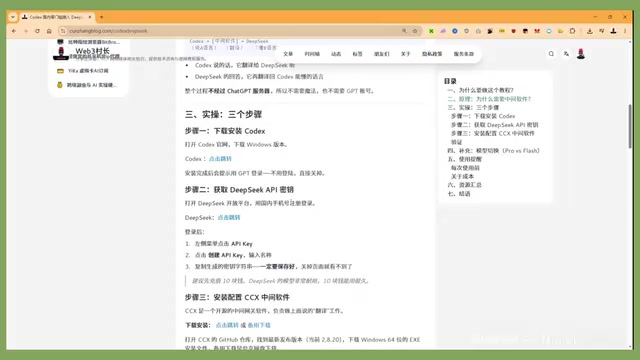Jump to 步骤三:安装配置 CCX in contents
The height and width of the screenshot is (360, 640).
(493, 133)
